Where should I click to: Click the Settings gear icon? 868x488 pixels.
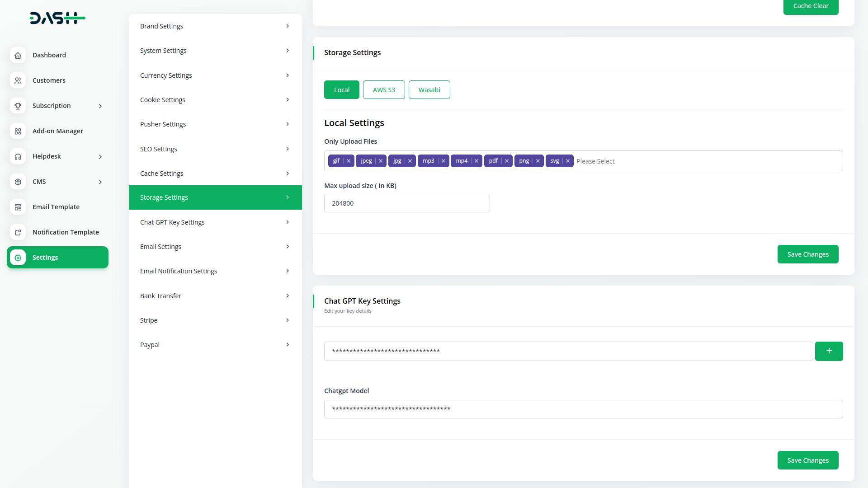coord(18,258)
